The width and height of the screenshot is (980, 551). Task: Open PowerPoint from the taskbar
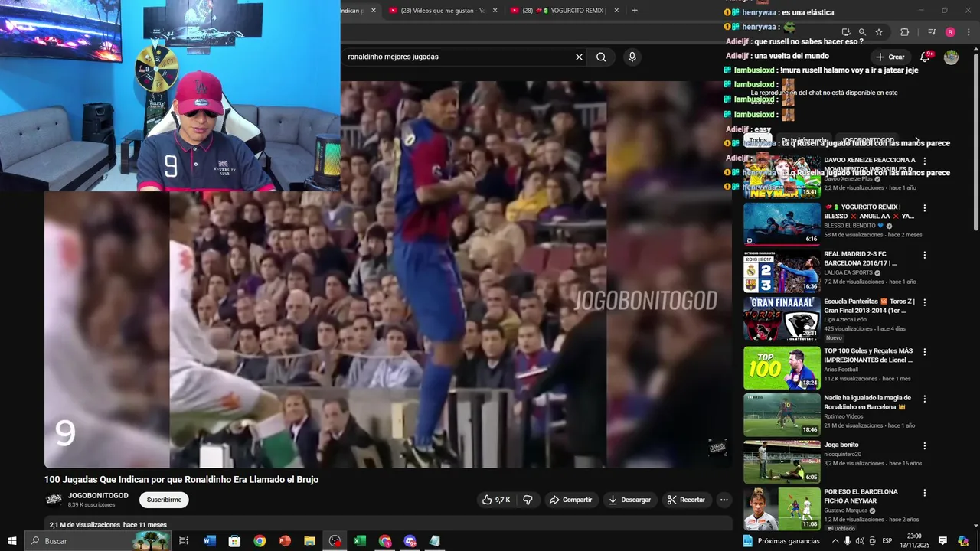click(x=285, y=541)
